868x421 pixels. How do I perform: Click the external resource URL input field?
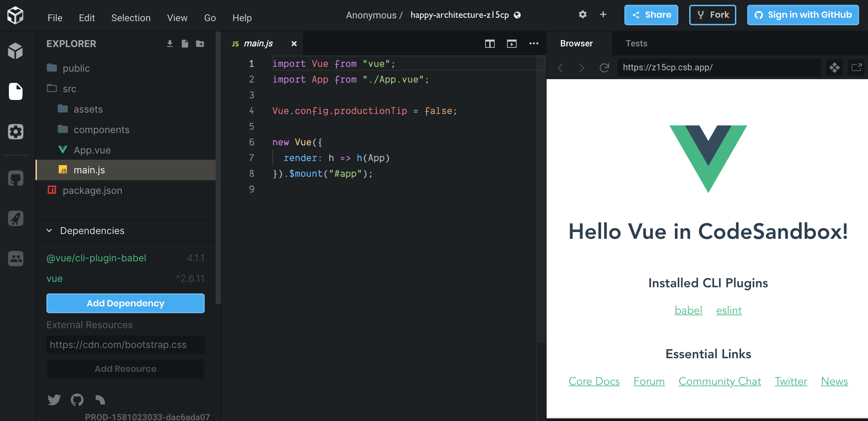point(125,345)
